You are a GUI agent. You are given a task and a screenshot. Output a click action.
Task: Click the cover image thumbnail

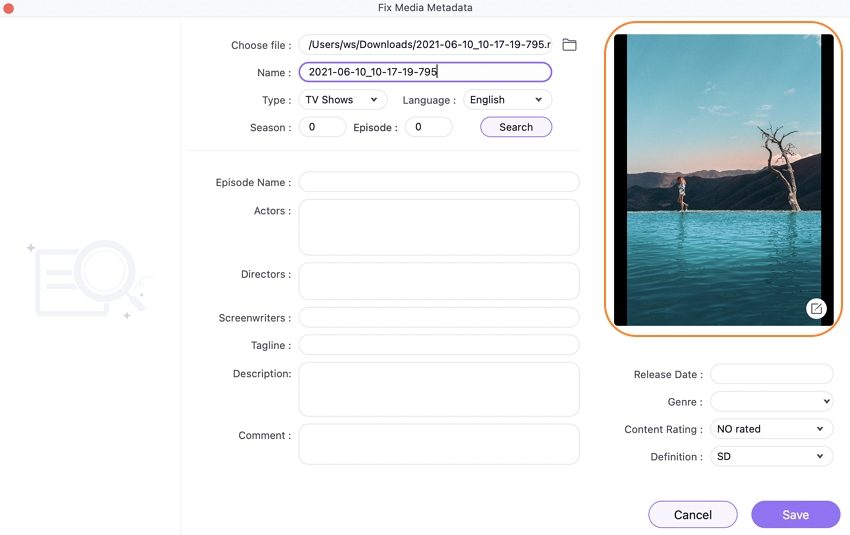723,179
